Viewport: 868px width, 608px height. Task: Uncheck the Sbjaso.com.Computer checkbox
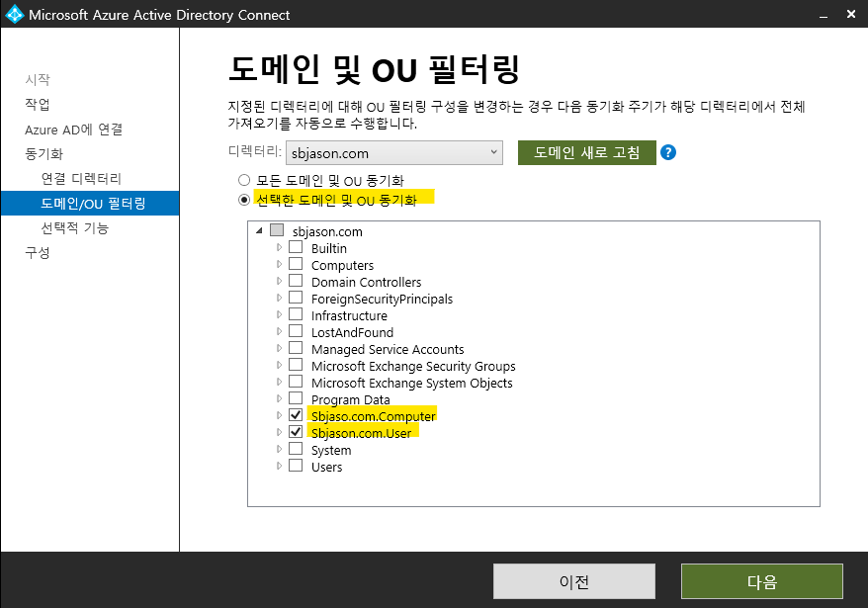tap(296, 415)
